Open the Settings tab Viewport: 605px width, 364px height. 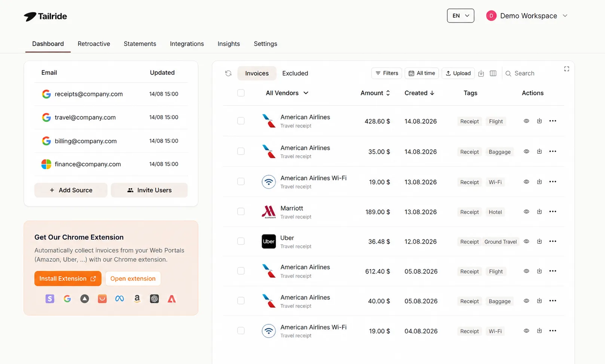click(x=265, y=44)
